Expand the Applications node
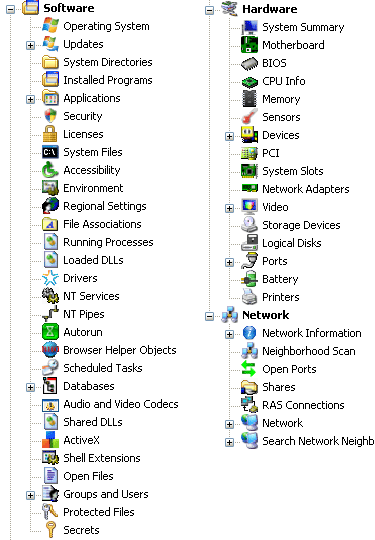375x540 pixels. 30,99
